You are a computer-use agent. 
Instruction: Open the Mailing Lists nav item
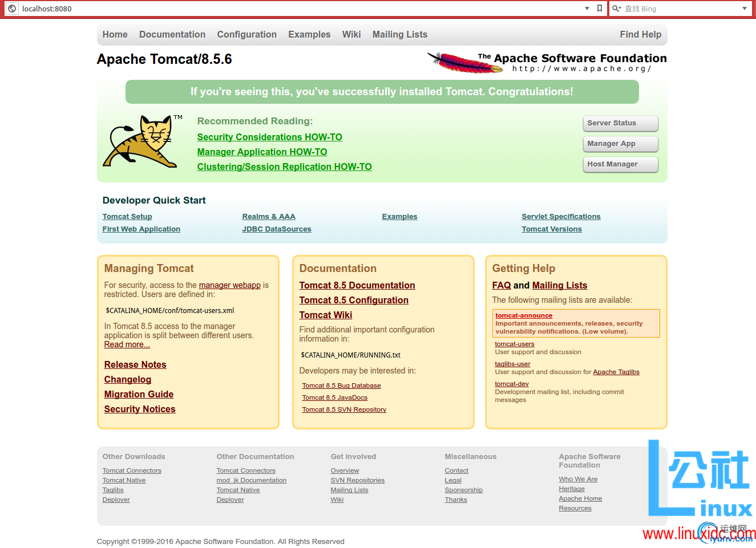400,34
